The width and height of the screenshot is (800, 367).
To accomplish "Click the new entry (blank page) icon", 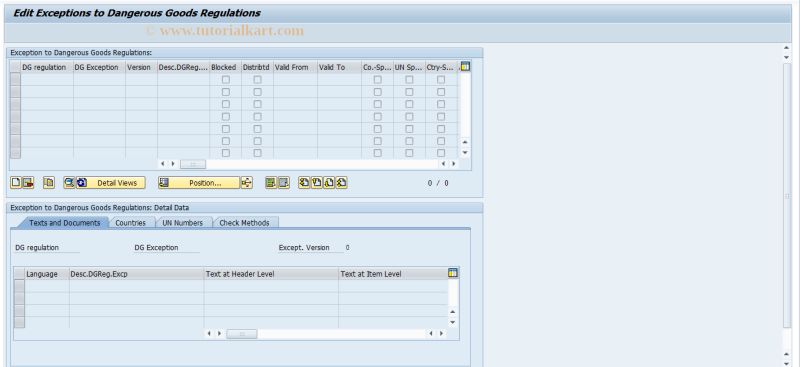I will 16,183.
